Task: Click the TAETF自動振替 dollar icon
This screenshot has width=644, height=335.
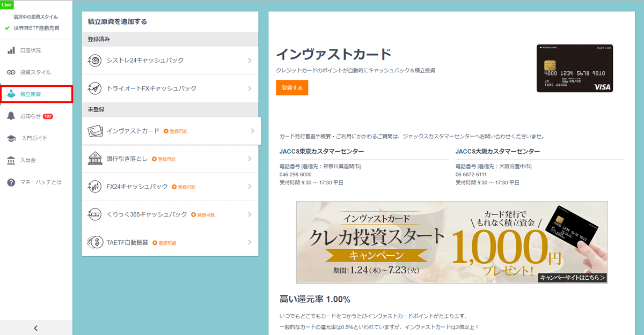Action: tap(95, 242)
